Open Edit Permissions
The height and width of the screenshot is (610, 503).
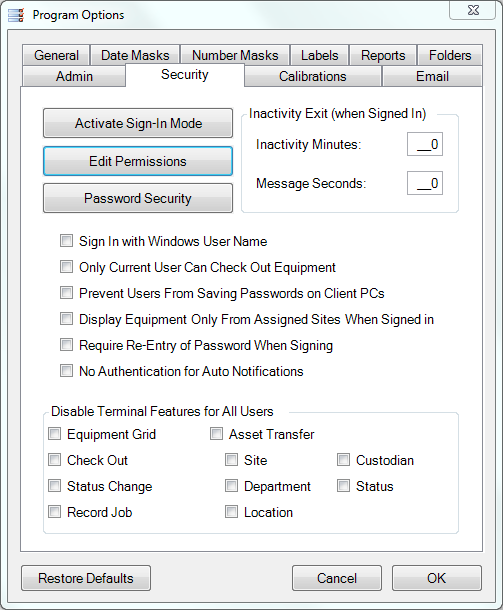click(138, 161)
